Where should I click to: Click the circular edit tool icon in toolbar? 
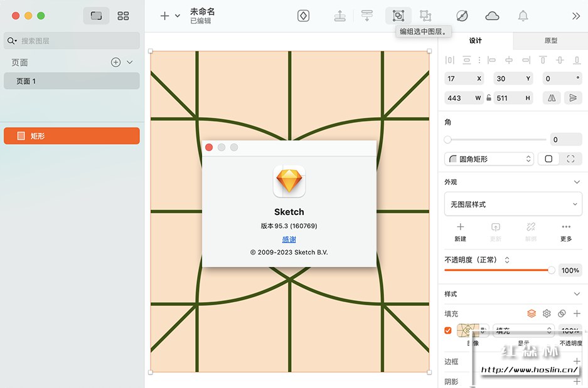(x=462, y=16)
